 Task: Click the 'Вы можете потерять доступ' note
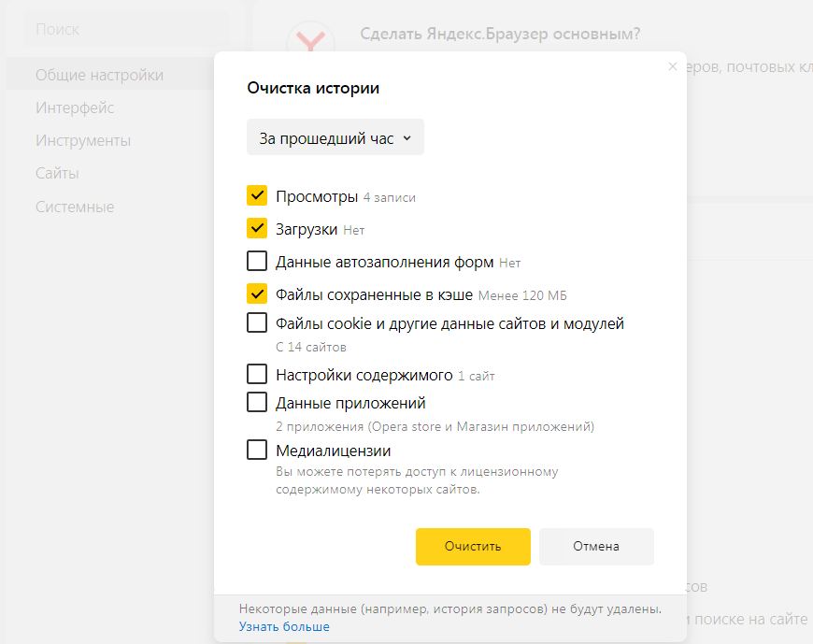click(x=417, y=480)
